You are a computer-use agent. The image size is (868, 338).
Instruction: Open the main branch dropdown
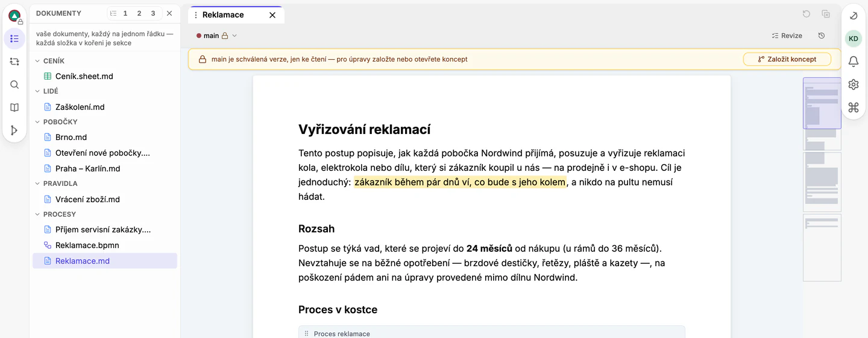[216, 36]
